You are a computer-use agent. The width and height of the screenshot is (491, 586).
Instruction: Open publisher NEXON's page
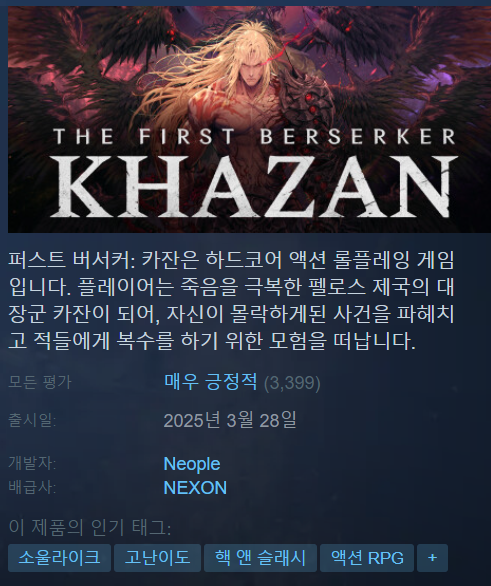[x=195, y=488]
